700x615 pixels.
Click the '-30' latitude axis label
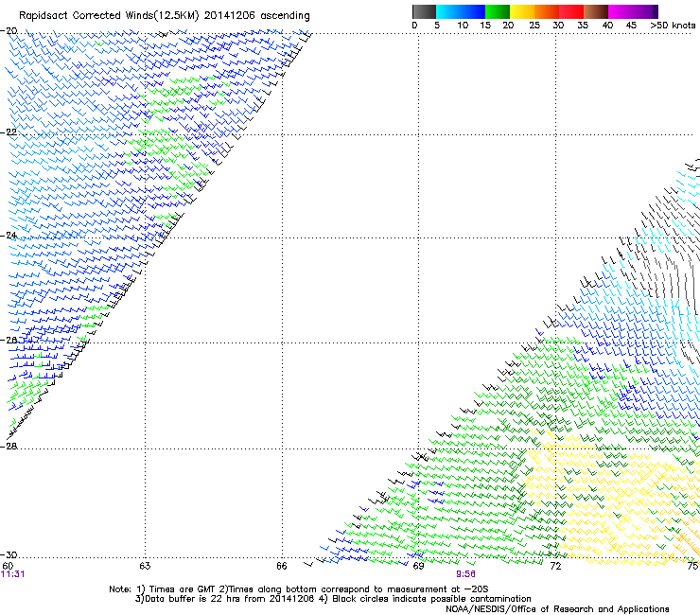(9, 554)
